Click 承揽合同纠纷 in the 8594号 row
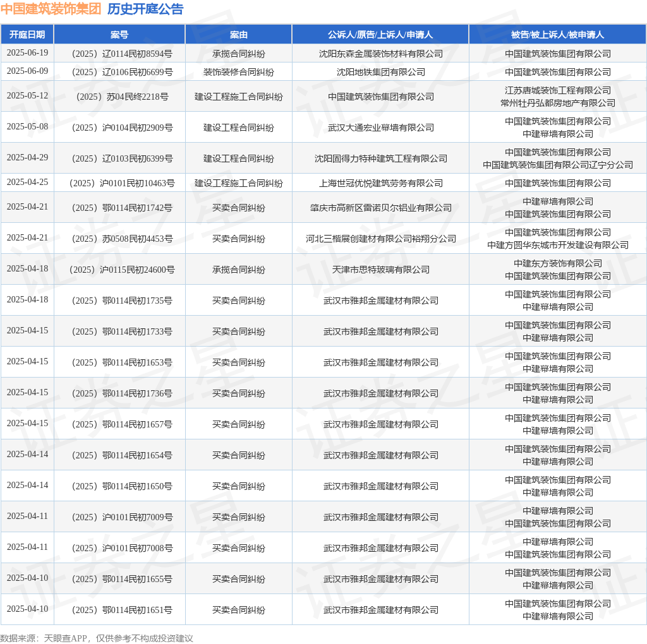The height and width of the screenshot is (644, 647). coord(238,54)
